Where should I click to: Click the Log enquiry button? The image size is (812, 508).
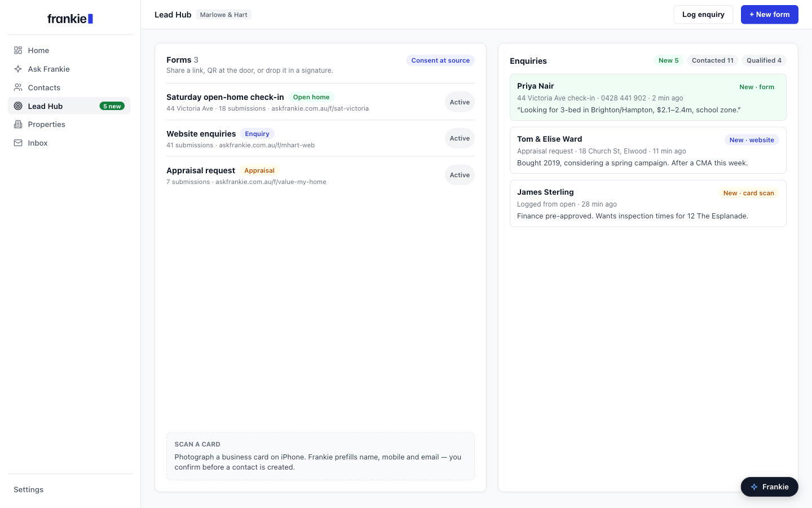click(x=703, y=15)
